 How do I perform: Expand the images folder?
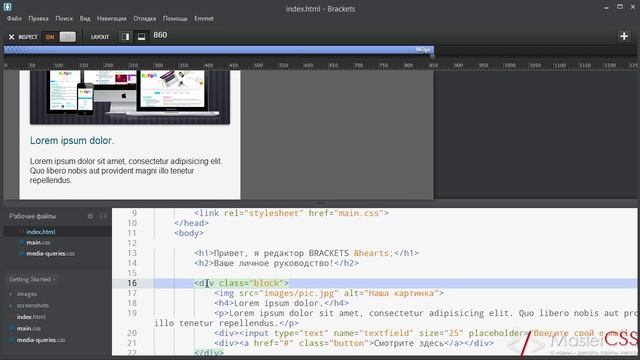(x=27, y=294)
